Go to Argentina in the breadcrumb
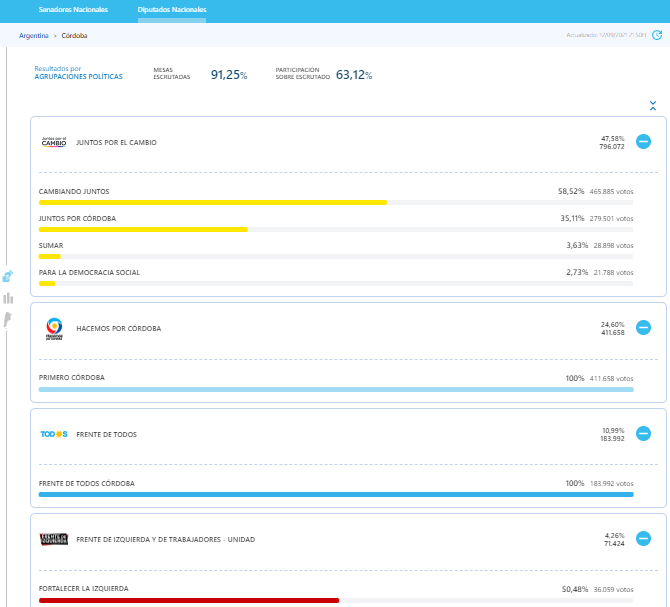This screenshot has width=670, height=607. (x=33, y=35)
